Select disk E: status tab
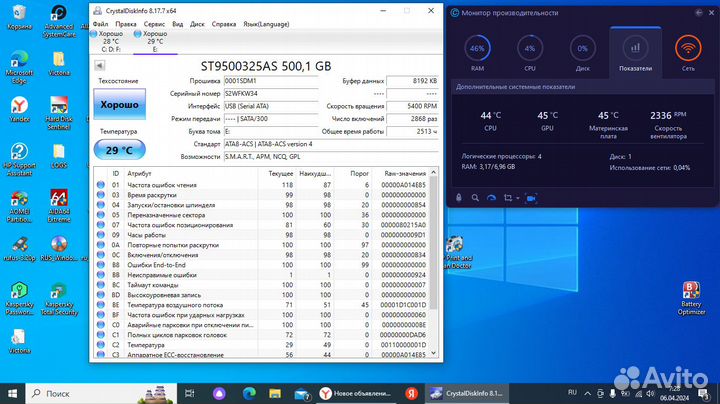Viewport: 720px width, 404px height. click(155, 41)
